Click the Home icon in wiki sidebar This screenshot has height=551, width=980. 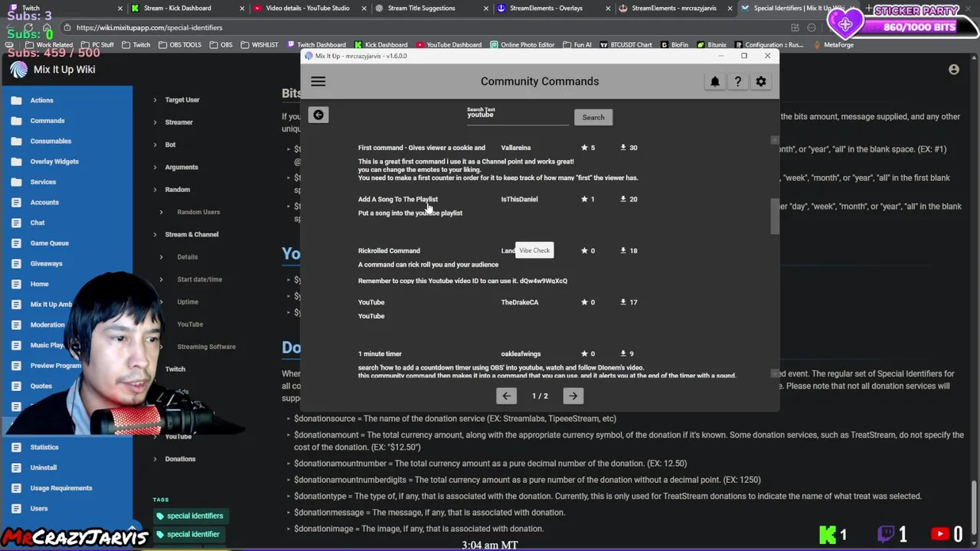click(17, 284)
